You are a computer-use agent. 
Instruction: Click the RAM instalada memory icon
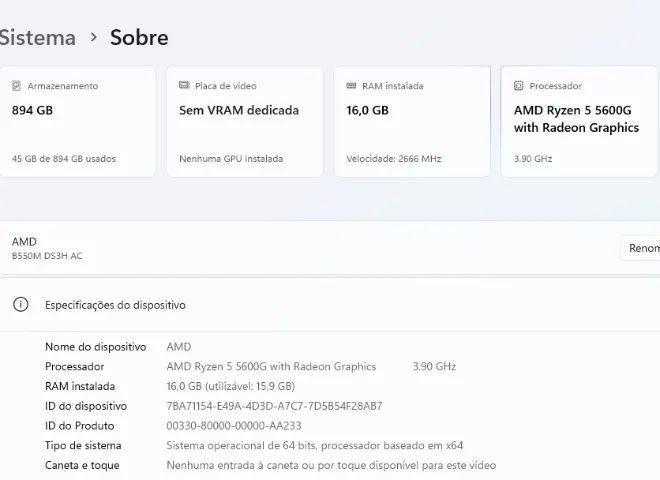tap(351, 86)
